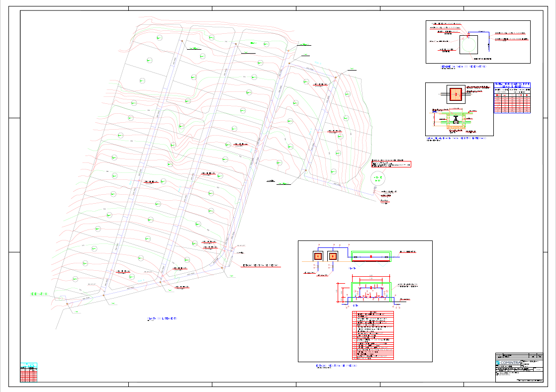556x392 pixels.
Task: Click the green chamber rectangle in PLANTA view
Action: click(x=371, y=256)
